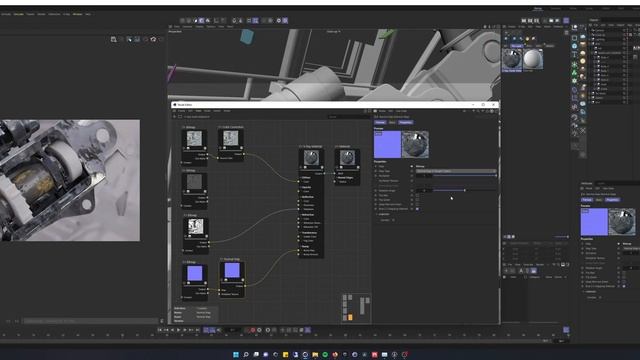Click blue preview swatch in lower-right Attributes panel

point(594,222)
